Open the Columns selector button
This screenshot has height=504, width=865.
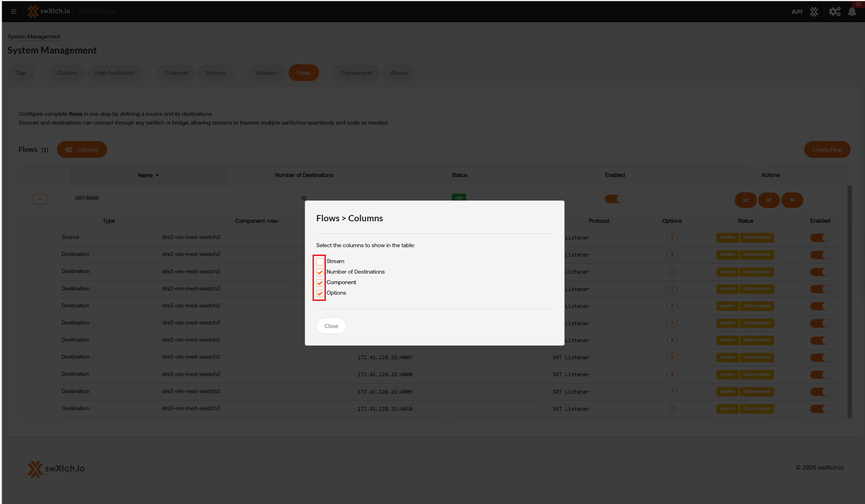(x=82, y=150)
